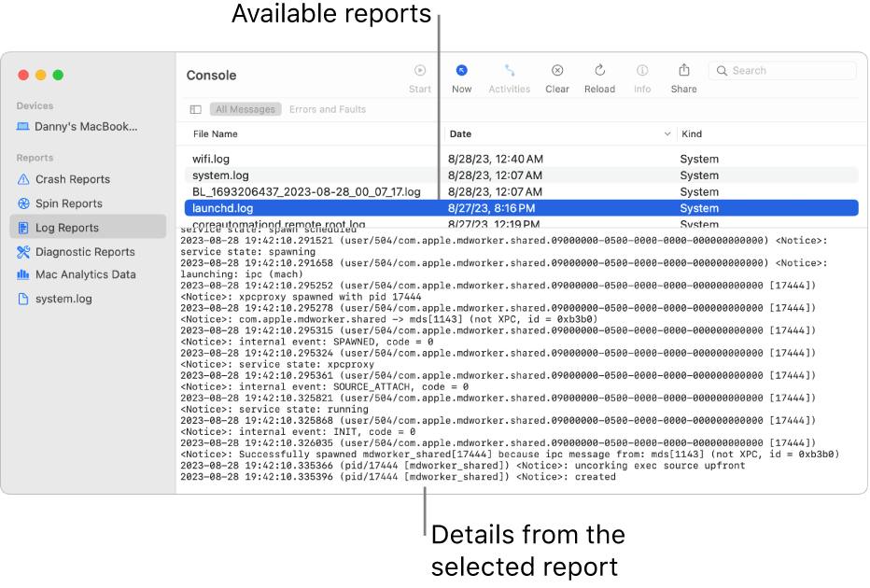870x588 pixels.
Task: Click the Diagnostic Reports tools icon
Action: click(23, 252)
